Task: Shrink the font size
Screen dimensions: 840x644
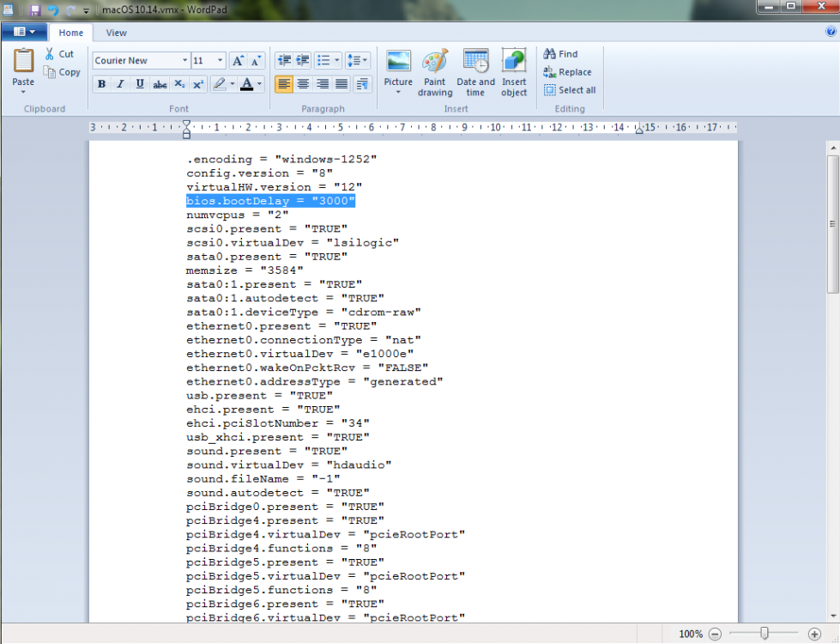Action: coord(256,61)
